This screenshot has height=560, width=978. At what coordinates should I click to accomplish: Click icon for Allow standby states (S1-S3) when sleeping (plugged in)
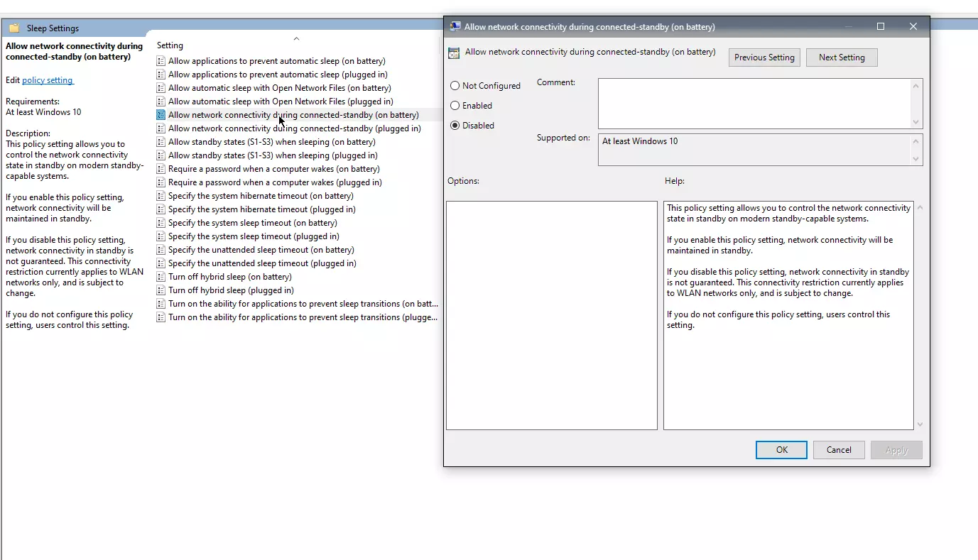(x=161, y=155)
